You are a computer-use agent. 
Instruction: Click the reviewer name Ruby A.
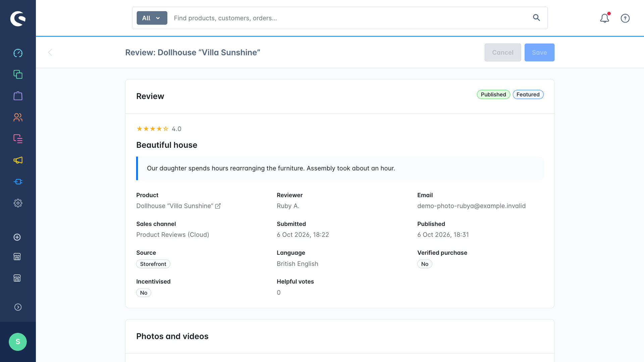coord(288,206)
